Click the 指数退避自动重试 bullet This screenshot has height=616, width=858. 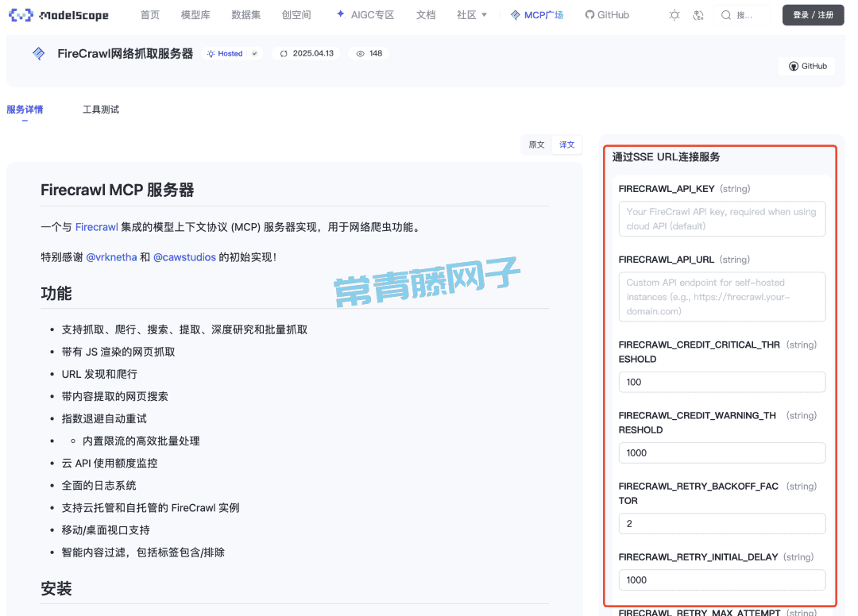(x=104, y=418)
